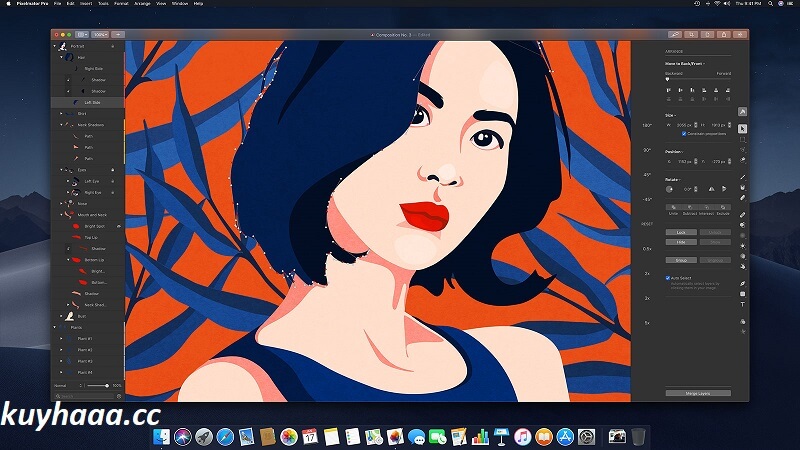800x450 pixels.
Task: Select the Paint brush tool
Action: [x=742, y=177]
